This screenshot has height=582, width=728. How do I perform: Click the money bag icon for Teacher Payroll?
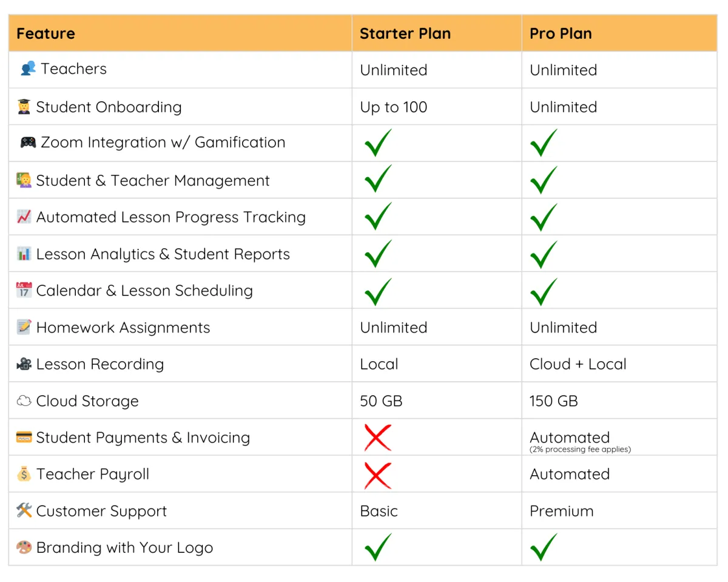click(x=24, y=474)
